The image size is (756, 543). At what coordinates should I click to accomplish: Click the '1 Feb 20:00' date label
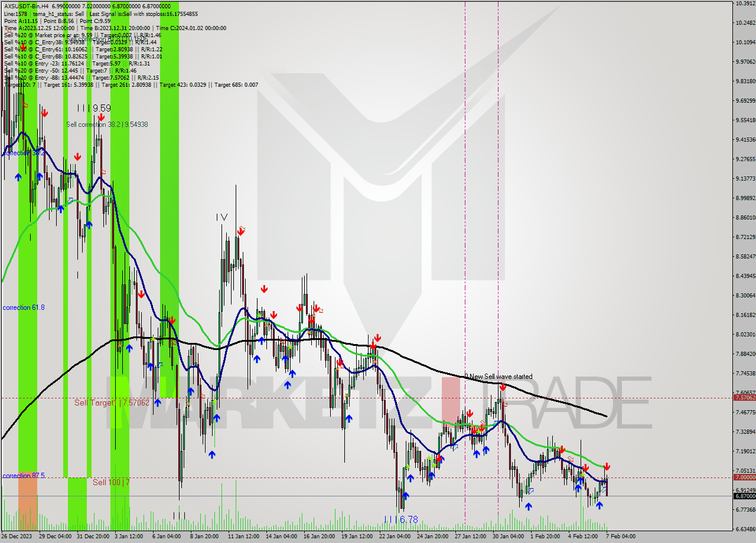(545, 537)
